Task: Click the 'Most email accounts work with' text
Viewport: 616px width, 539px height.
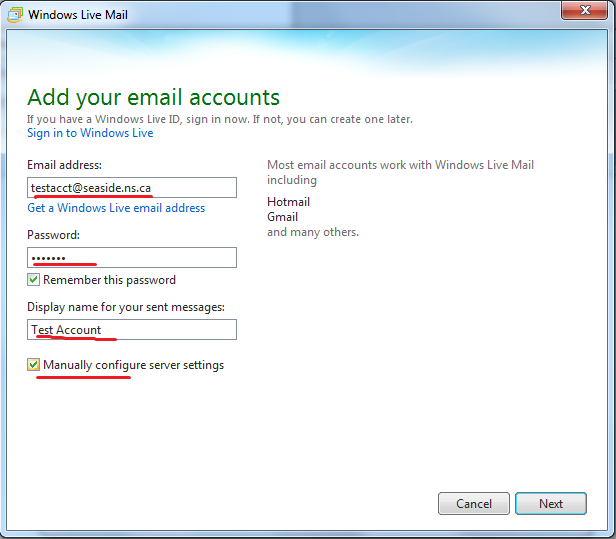Action: 349,165
